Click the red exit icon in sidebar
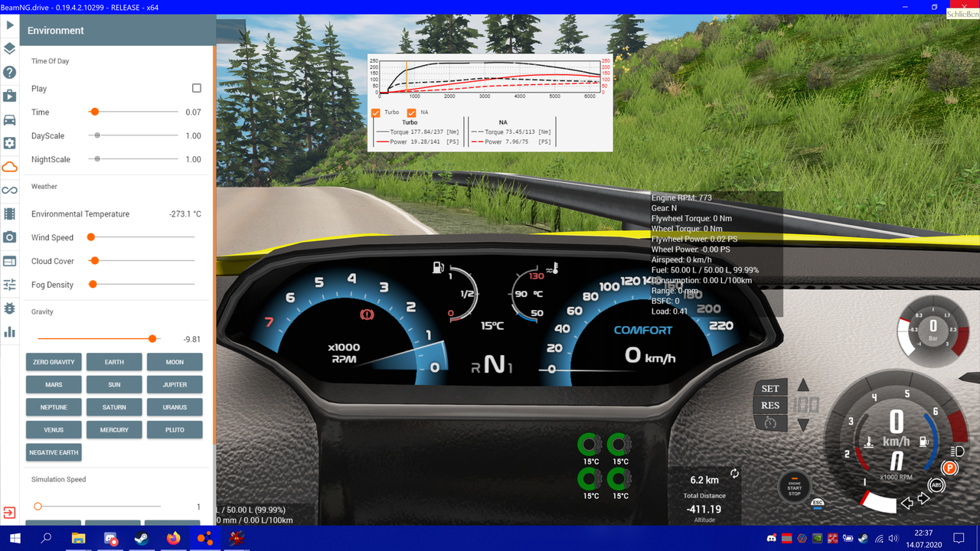The image size is (980, 551). tap(10, 511)
